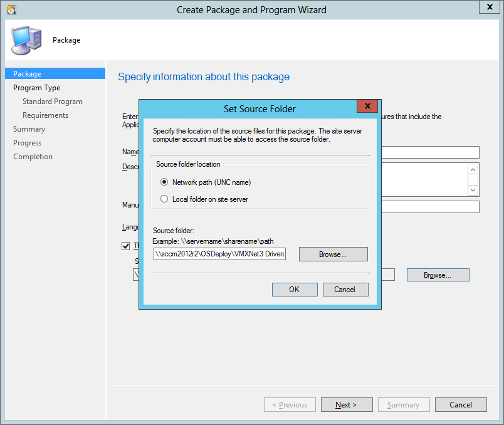Click the Description field scrollbar track
The height and width of the screenshot is (425, 504).
click(473, 179)
